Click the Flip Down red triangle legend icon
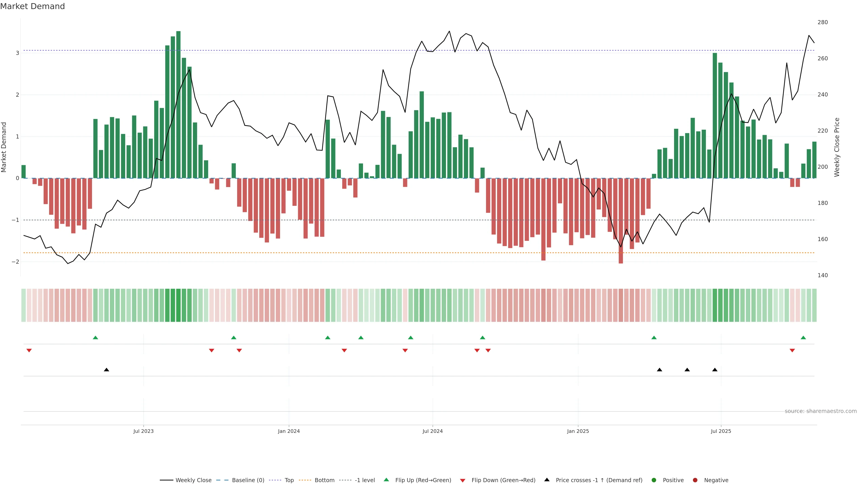Viewport: 868px width, 488px height. [x=462, y=481]
